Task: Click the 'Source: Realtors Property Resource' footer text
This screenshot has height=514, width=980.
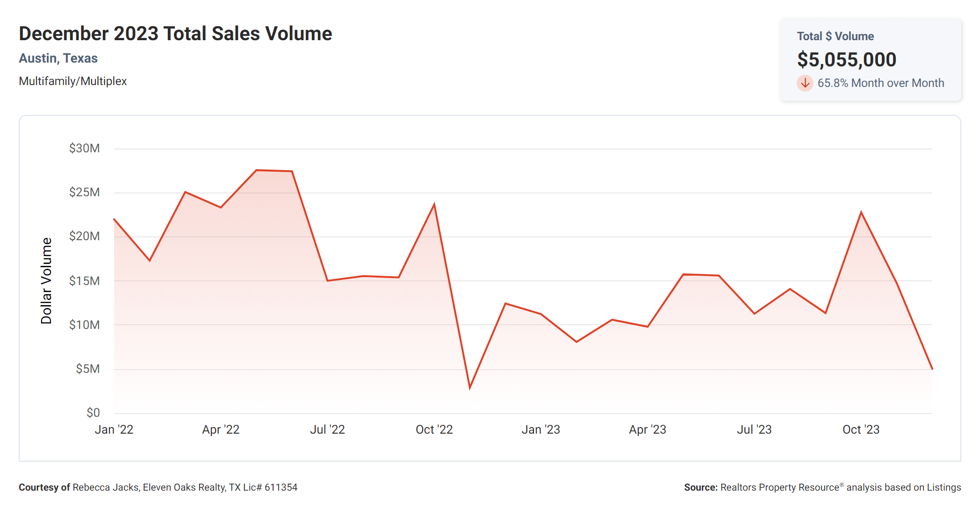Action: (822, 487)
